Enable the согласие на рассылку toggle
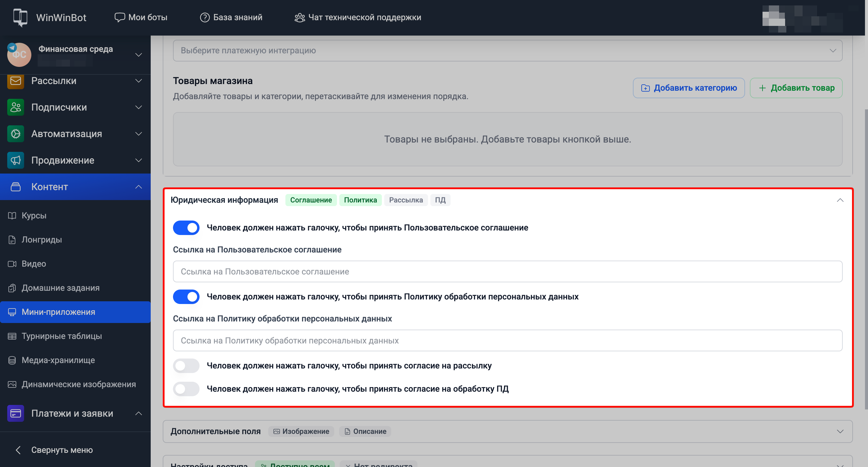Screen dimensions: 868x467 (186, 365)
